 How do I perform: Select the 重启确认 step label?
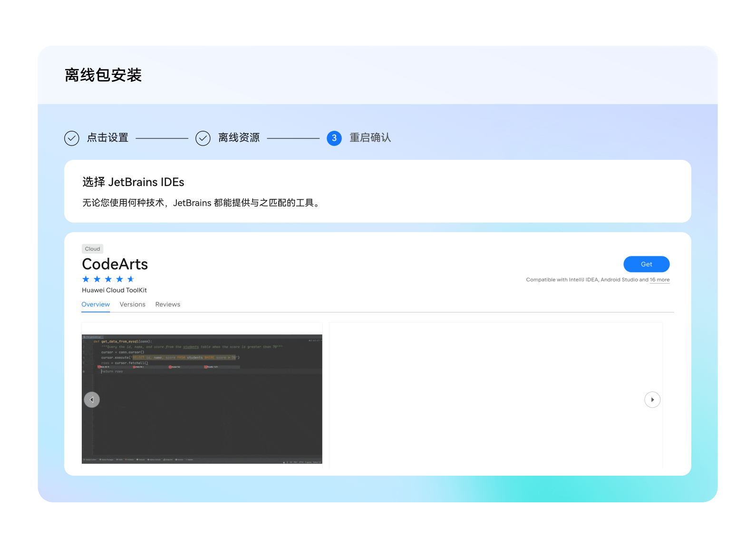coord(370,138)
